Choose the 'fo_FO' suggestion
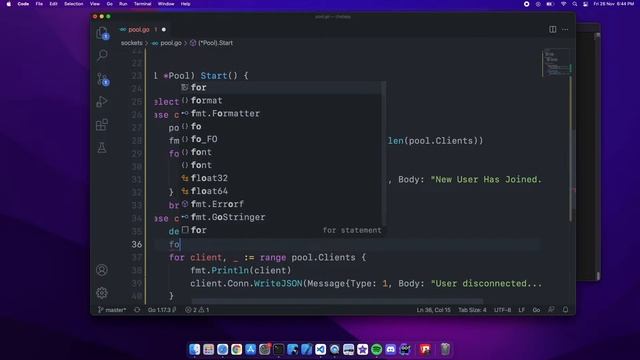Image resolution: width=640 pixels, height=360 pixels. [x=282, y=139]
